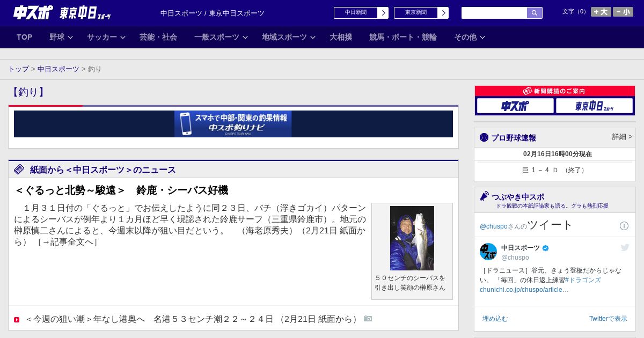
Task: Open the ぐるっと北勢 鈴鹿・シーバス好機 headline
Action: pos(121,190)
